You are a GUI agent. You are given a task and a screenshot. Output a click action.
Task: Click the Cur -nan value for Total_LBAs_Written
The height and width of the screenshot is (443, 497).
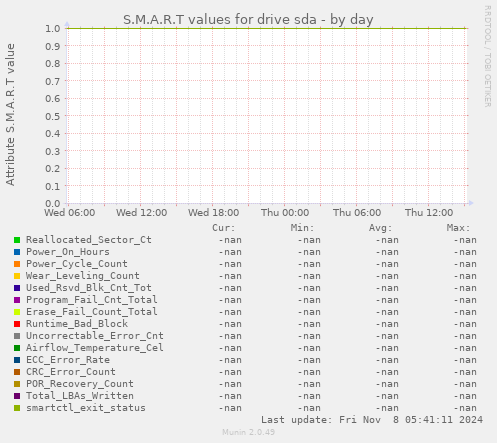230,396
